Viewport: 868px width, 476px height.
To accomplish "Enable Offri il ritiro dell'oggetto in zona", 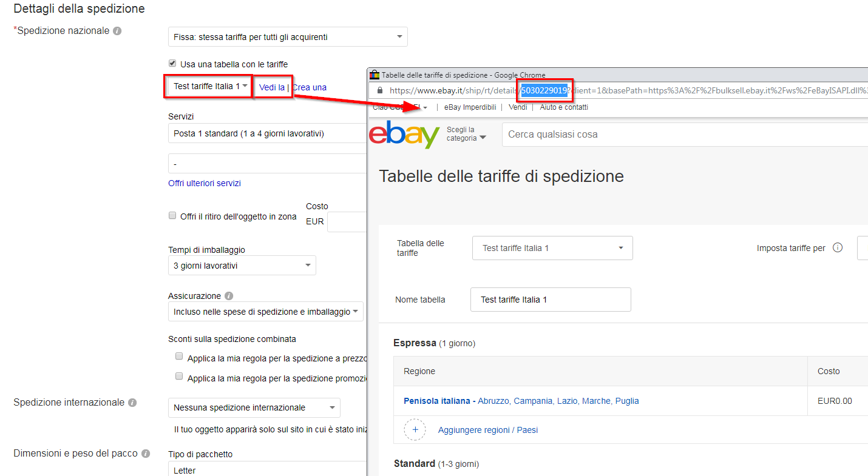I will coord(172,216).
